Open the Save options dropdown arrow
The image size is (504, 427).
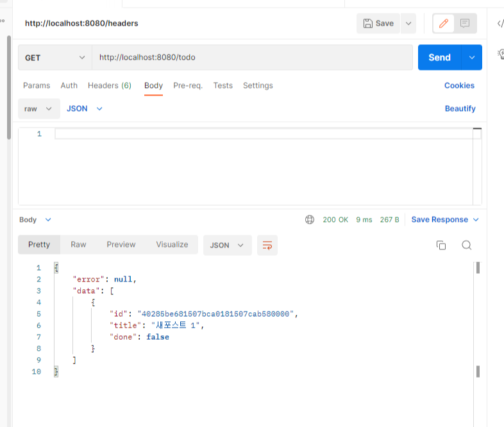point(408,24)
